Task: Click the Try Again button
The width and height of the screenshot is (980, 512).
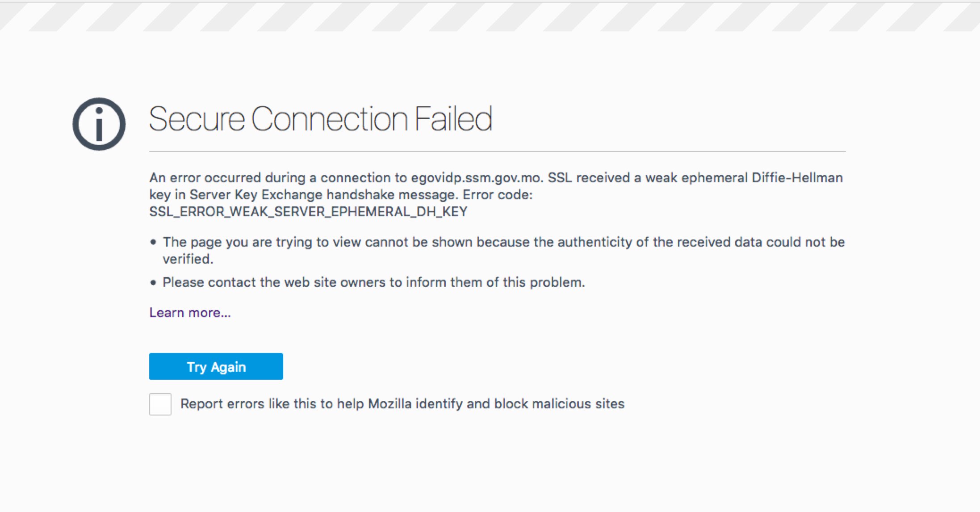Action: [x=216, y=366]
